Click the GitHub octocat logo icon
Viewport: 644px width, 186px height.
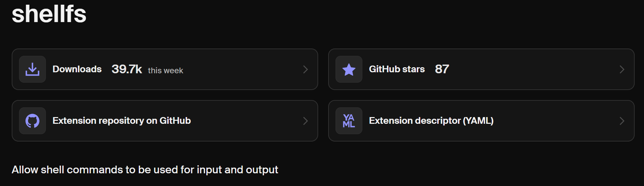(32, 121)
